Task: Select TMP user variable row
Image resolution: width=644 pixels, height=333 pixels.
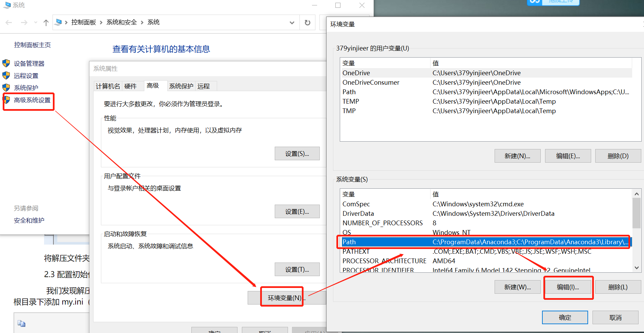Action: tap(486, 111)
